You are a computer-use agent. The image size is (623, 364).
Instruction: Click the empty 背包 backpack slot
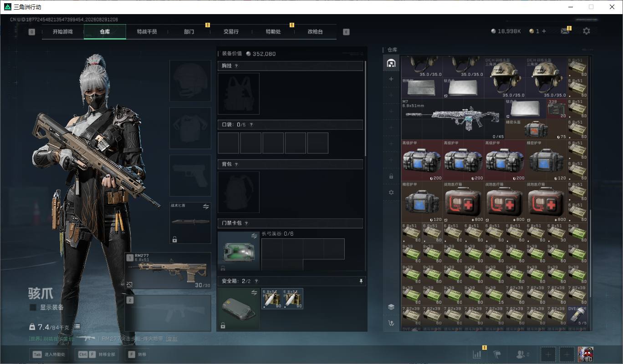click(x=239, y=192)
